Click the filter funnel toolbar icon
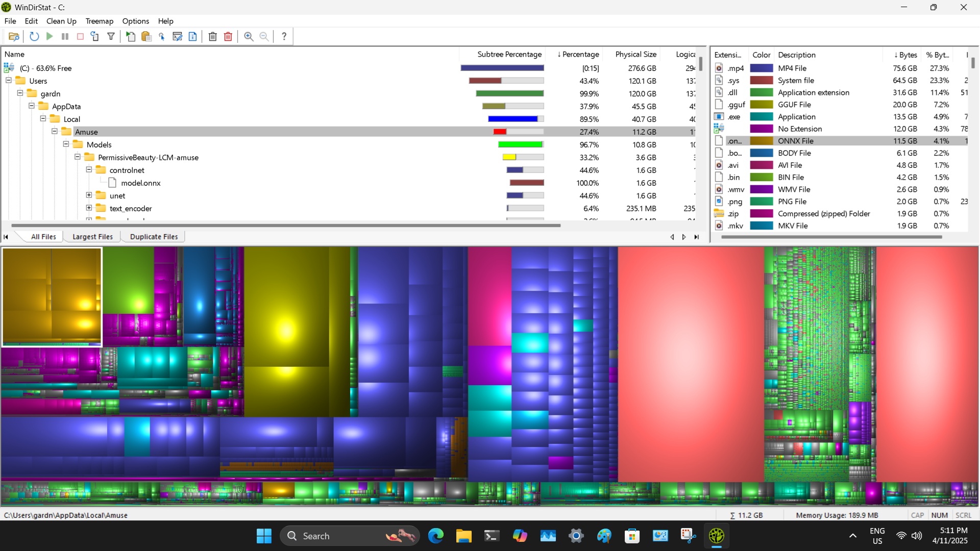Image resolution: width=980 pixels, height=551 pixels. tap(111, 36)
